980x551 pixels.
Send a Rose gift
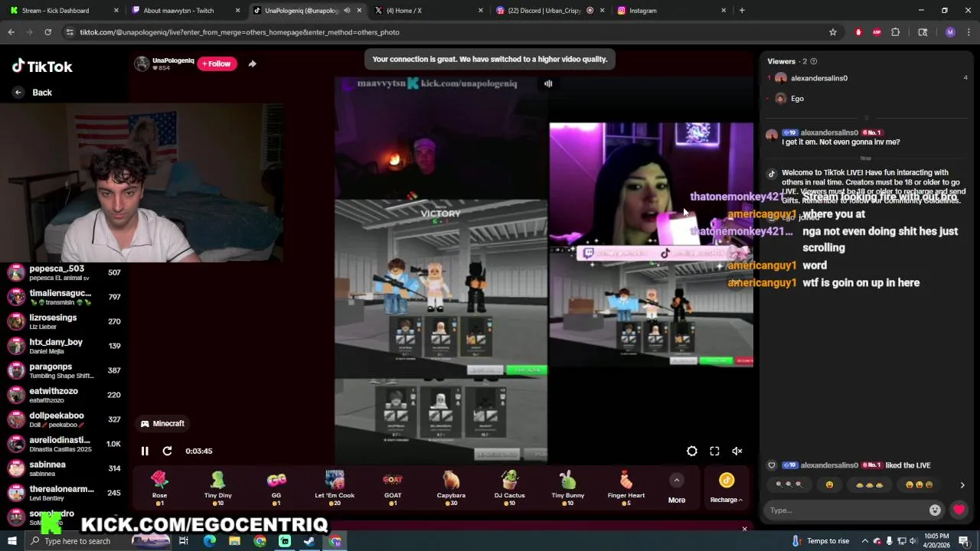[159, 487]
